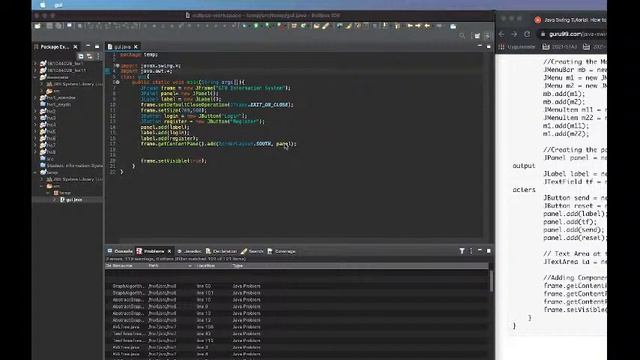Click the Java perspective icon
Screen dimensions: 640x360
[x=487, y=36]
